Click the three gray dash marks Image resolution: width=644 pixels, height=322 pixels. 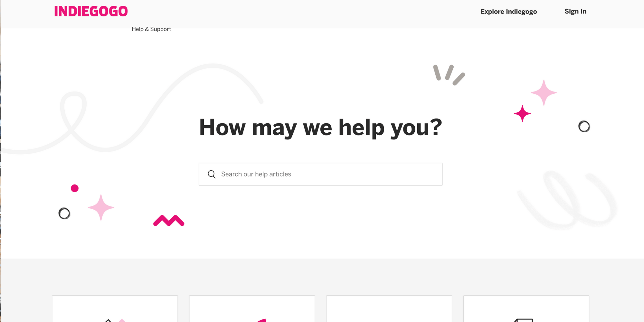click(449, 75)
